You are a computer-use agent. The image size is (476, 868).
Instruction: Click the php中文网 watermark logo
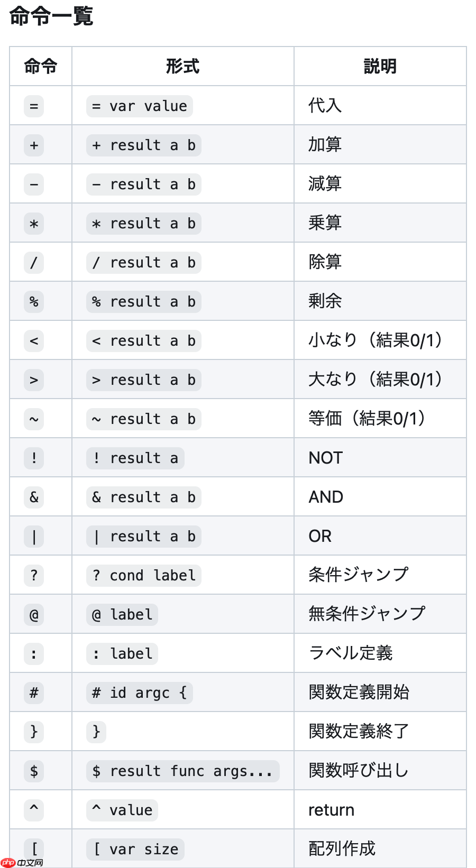tap(22, 862)
